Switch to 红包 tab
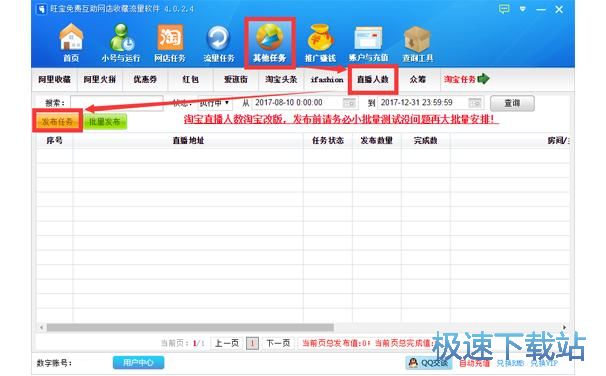Image resolution: width=606 pixels, height=376 pixels. [190, 80]
